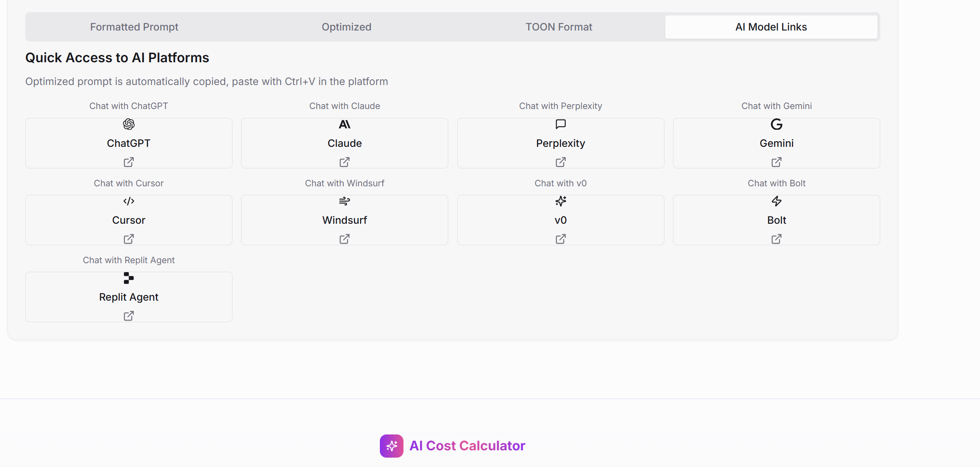980x467 pixels.
Task: Click the ChatGPT logo icon
Action: coord(129,124)
